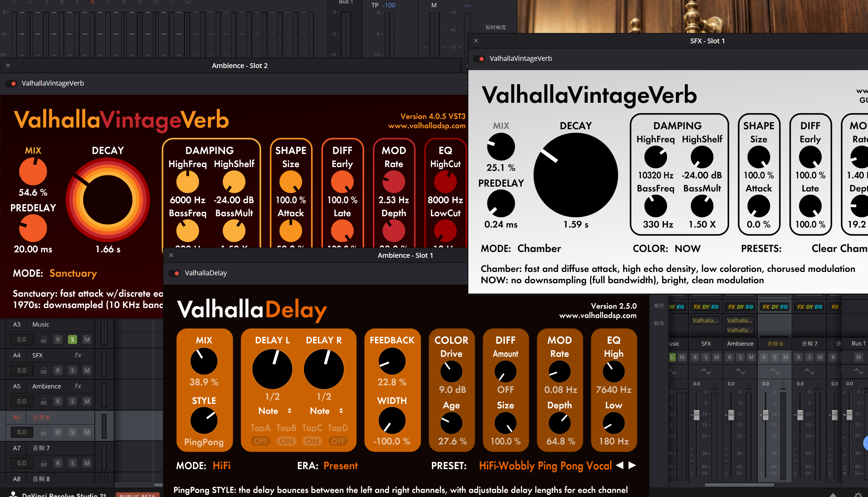Viewport: 868px width, 497px height.
Task: Toggle TapA in ValhallaDelay
Action: 261,441
